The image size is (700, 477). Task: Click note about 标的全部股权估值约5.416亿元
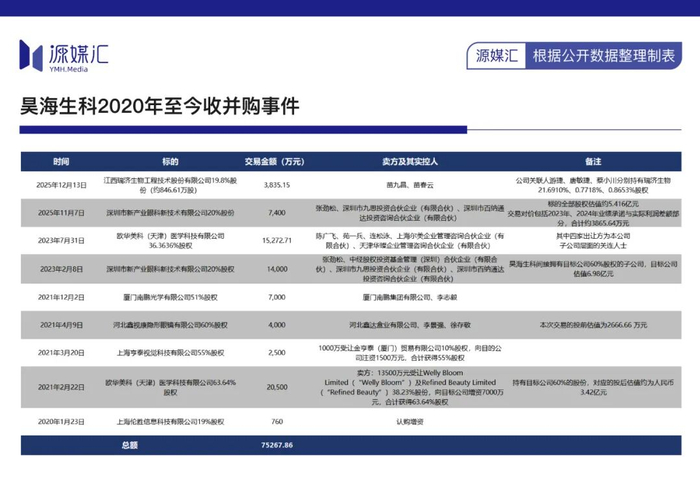pos(593,213)
